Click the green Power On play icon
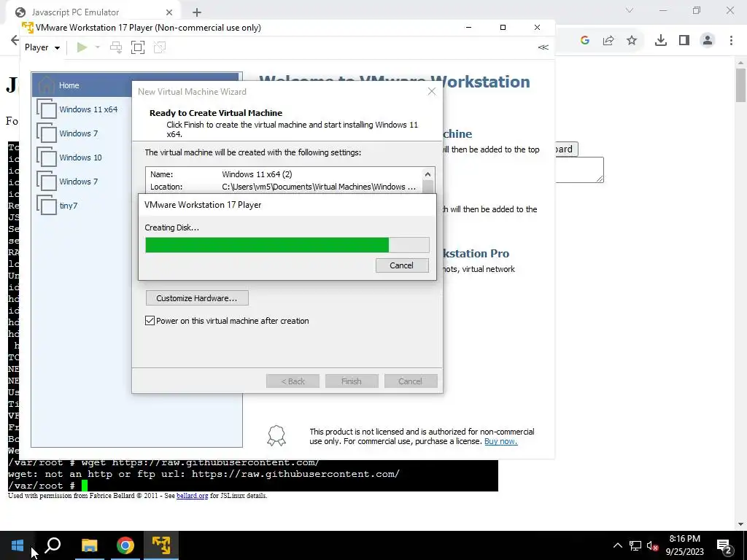Viewport: 747px width, 560px height. click(82, 47)
